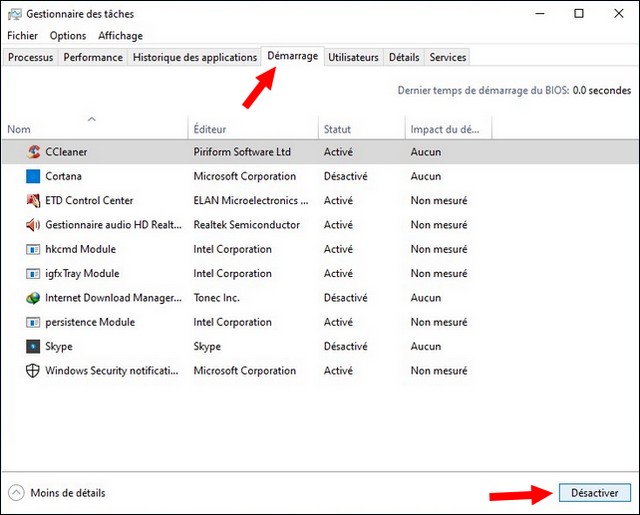Open Historique des applications tab
Viewport: 640px width, 515px height.
coord(195,57)
